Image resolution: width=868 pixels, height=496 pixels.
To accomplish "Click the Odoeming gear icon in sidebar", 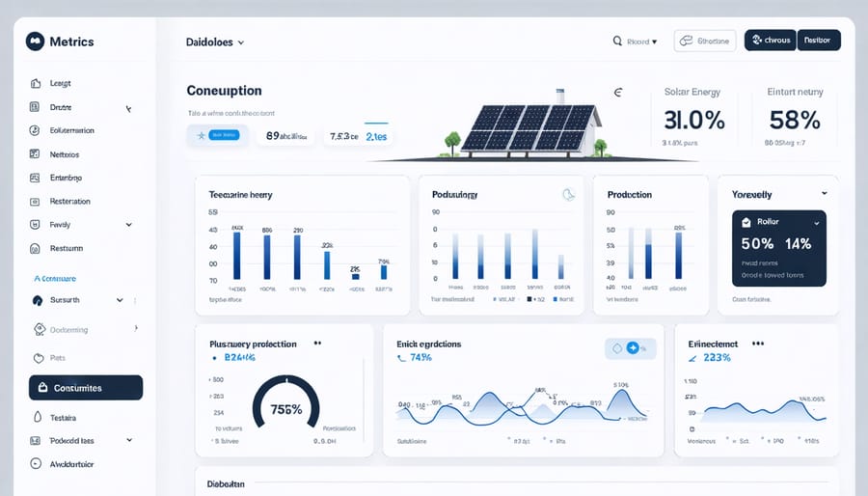I will (40, 329).
